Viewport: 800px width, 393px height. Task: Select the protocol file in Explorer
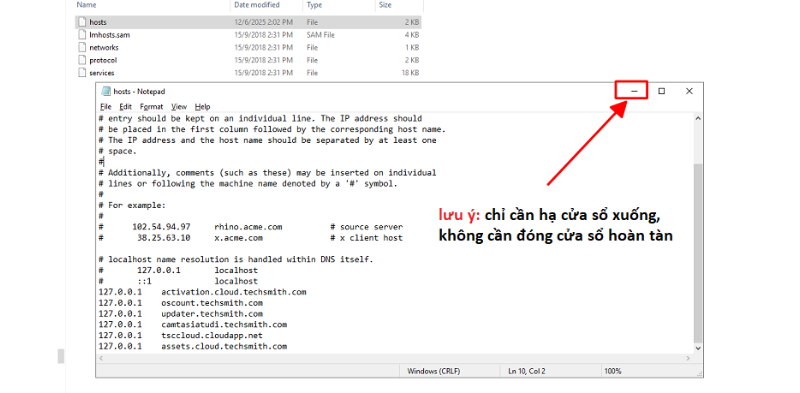(x=249, y=60)
